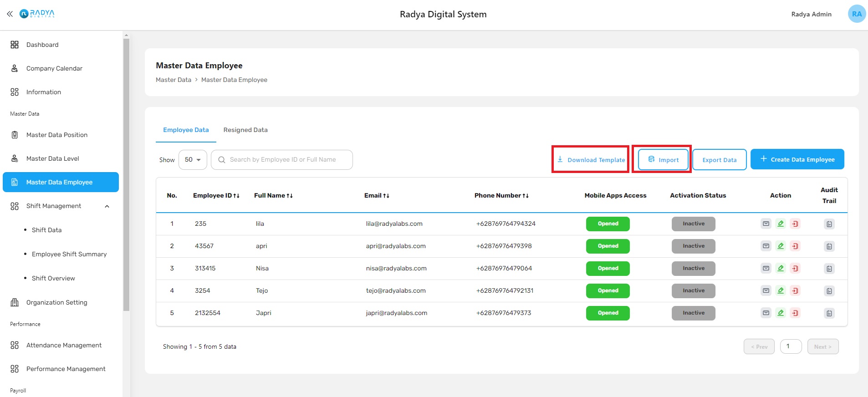Resign icon in lila row
Image resolution: width=868 pixels, height=397 pixels.
(795, 224)
